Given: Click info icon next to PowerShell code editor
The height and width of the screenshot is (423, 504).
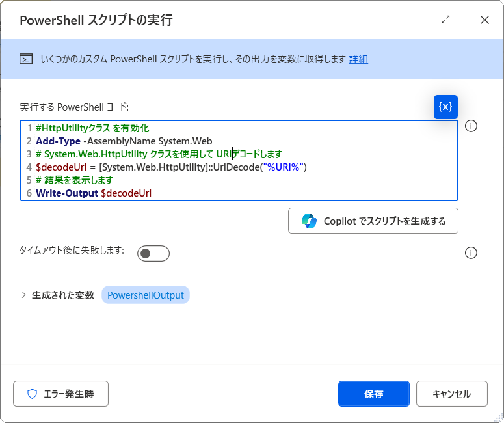Looking at the screenshot, I should [471, 126].
